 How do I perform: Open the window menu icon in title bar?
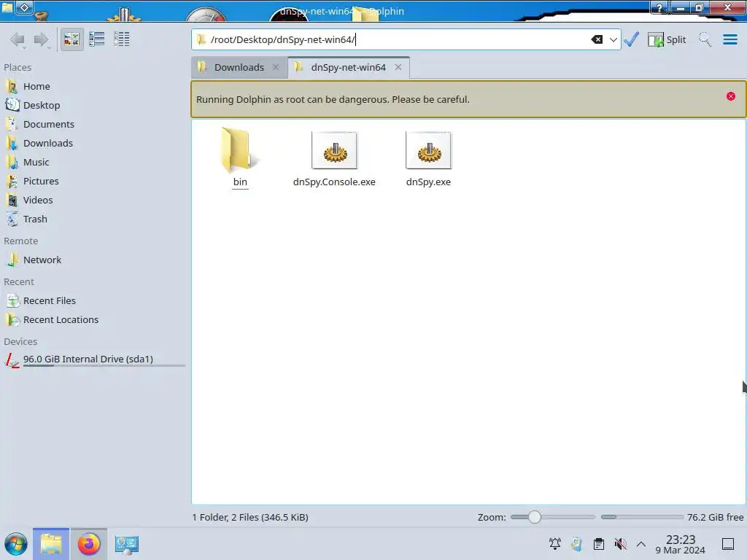7,7
